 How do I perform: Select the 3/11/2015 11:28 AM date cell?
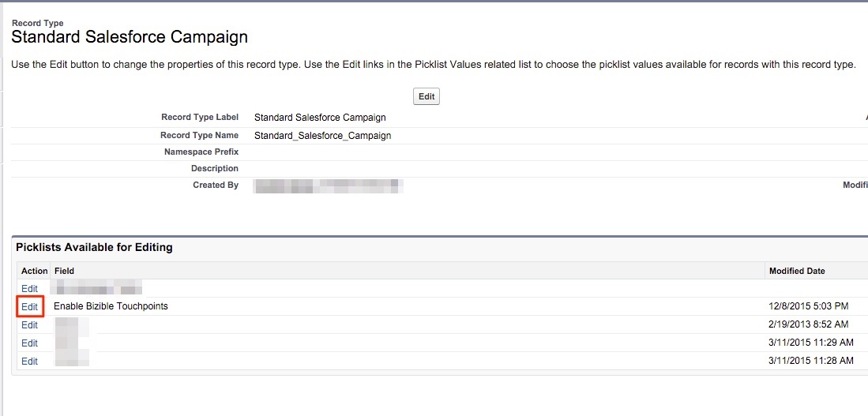pos(811,361)
